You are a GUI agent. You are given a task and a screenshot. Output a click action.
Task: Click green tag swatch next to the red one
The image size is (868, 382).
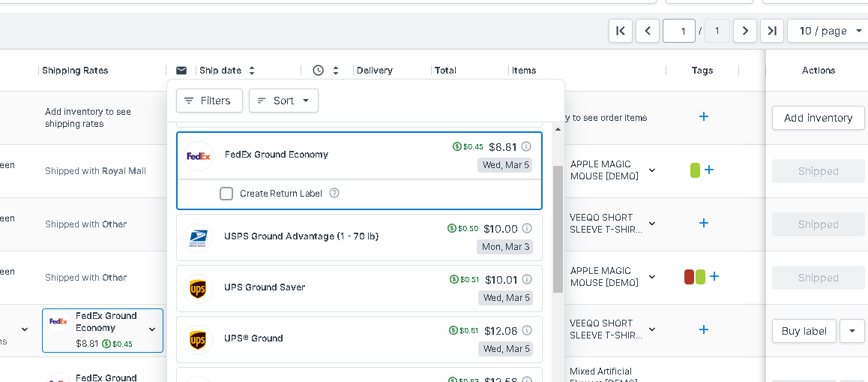(700, 277)
